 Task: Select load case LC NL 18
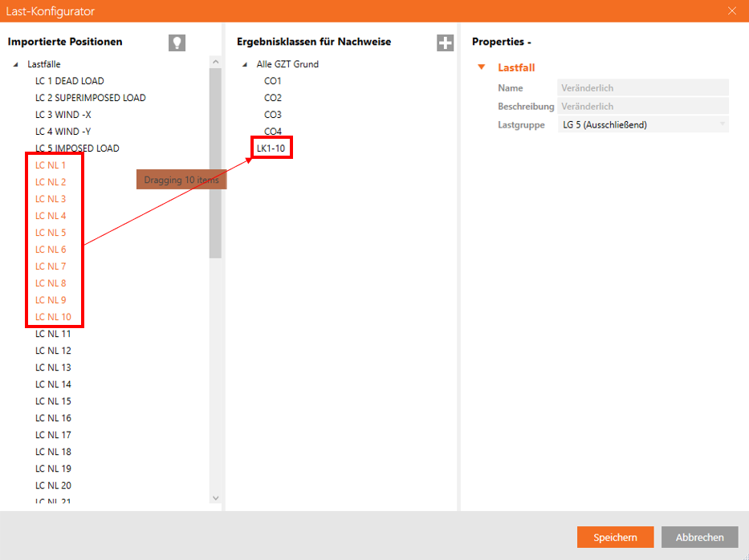[x=53, y=452]
